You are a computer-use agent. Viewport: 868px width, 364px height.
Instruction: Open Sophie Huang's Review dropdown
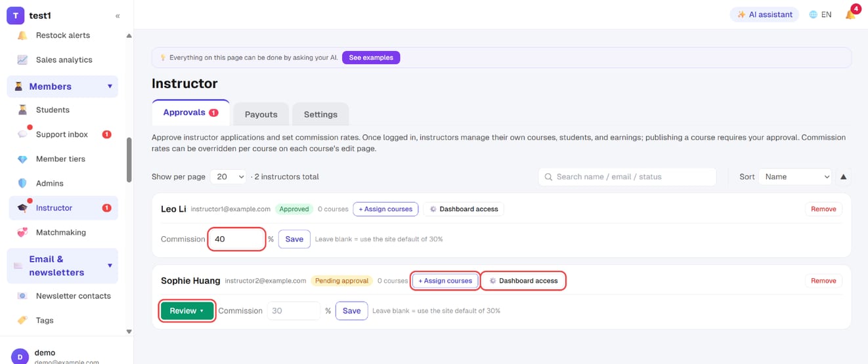tap(187, 311)
